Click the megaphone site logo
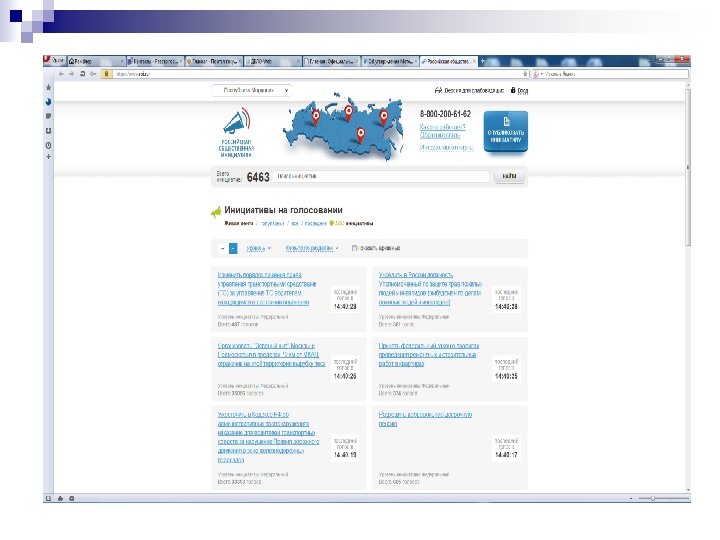The height and width of the screenshot is (540, 720). pyautogui.click(x=237, y=133)
